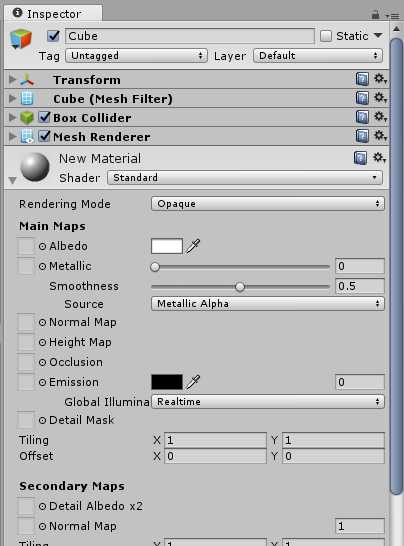Click the Detail Albedo x2 picker circle
This screenshot has height=546, width=404.
pyautogui.click(x=42, y=506)
